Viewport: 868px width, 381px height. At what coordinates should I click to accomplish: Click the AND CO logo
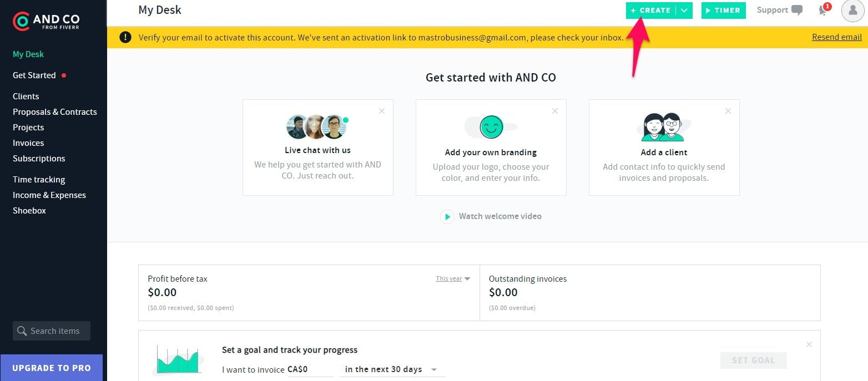(46, 21)
